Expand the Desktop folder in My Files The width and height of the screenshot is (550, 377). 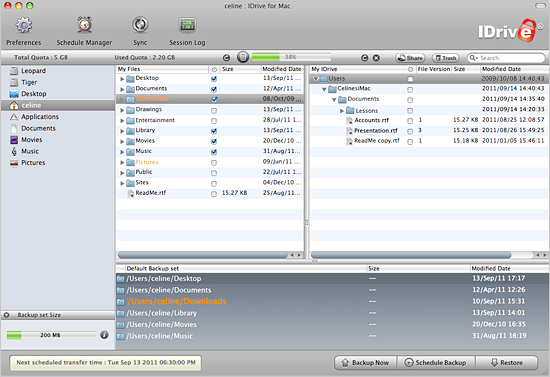[122, 79]
